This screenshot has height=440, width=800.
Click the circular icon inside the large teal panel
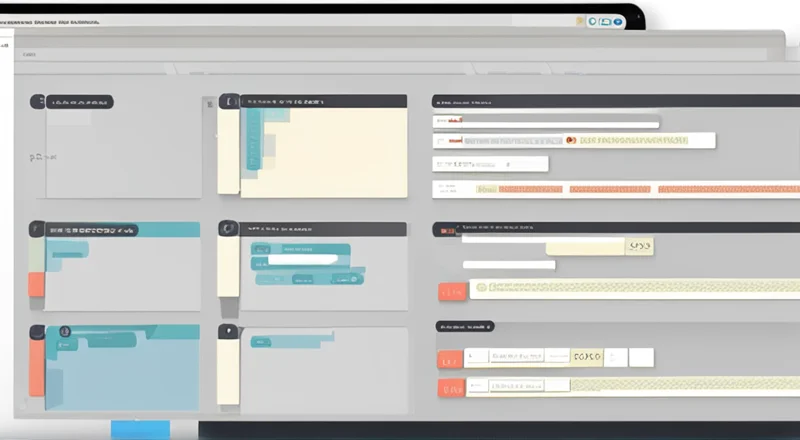tap(65, 331)
